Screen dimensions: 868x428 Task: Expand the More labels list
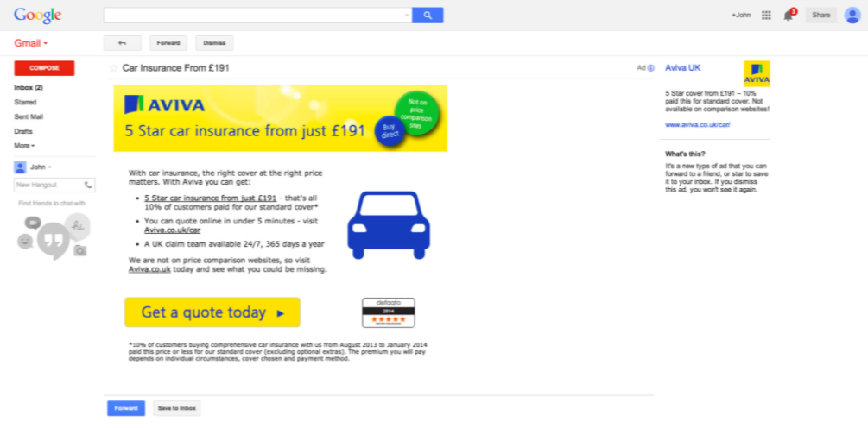point(24,146)
